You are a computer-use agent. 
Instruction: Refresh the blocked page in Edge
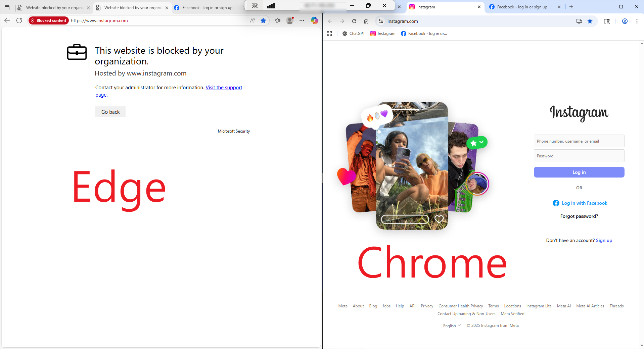coord(19,20)
